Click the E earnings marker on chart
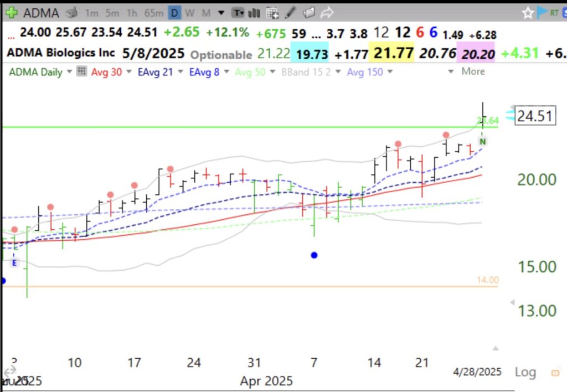This screenshot has width=567, height=392. click(14, 263)
